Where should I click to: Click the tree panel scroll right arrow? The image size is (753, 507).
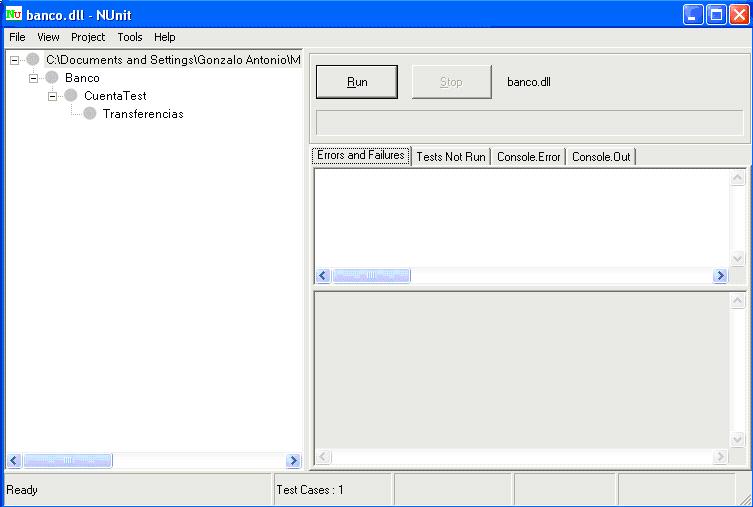coord(293,461)
